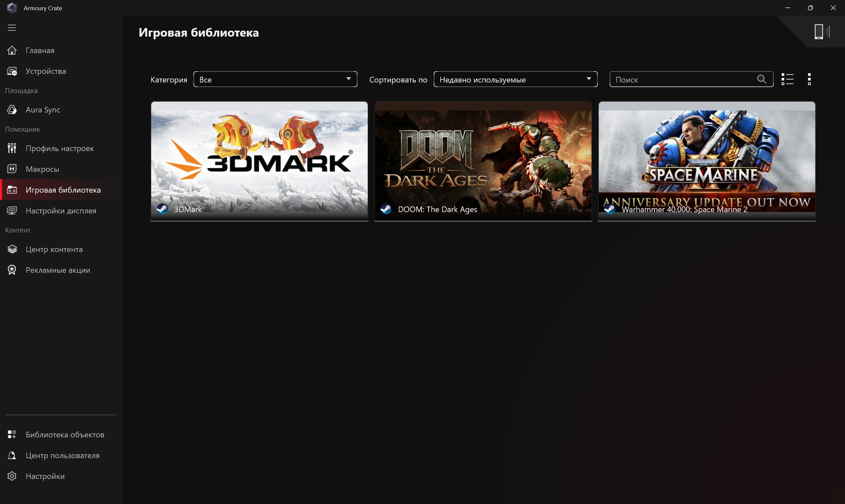
Task: Switch to list view layout
Action: point(787,79)
